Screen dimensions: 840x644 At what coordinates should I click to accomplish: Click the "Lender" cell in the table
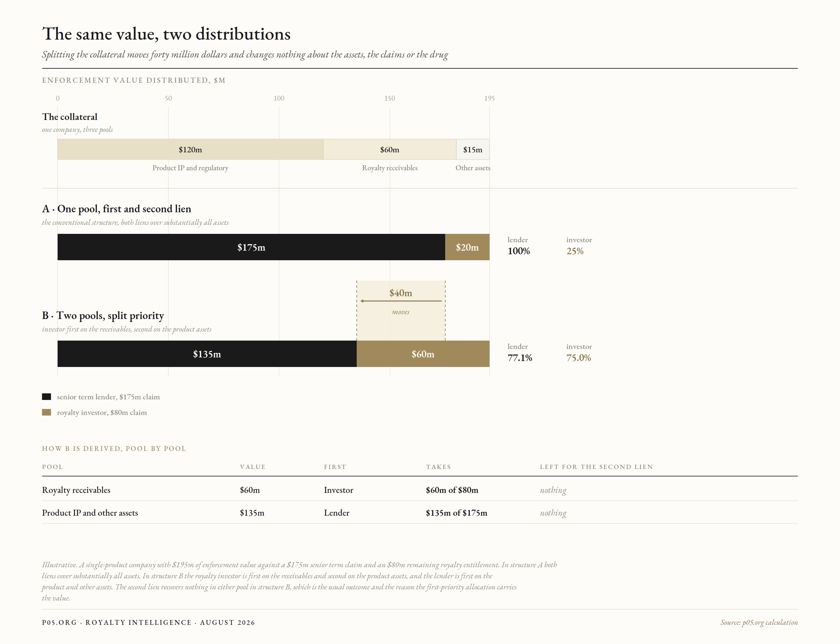[x=336, y=513]
